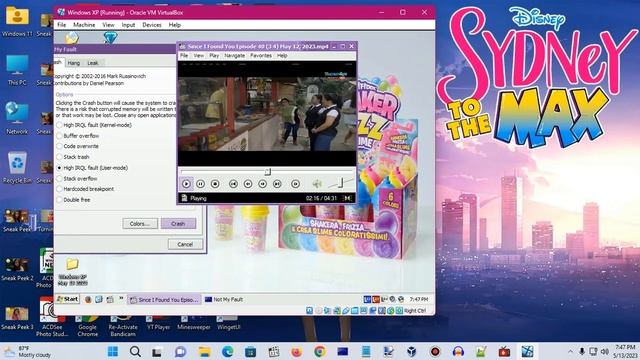Open Sneak Peek 2 desktop thumbnail
Image resolution: width=640 pixels, height=360 pixels.
(17, 269)
